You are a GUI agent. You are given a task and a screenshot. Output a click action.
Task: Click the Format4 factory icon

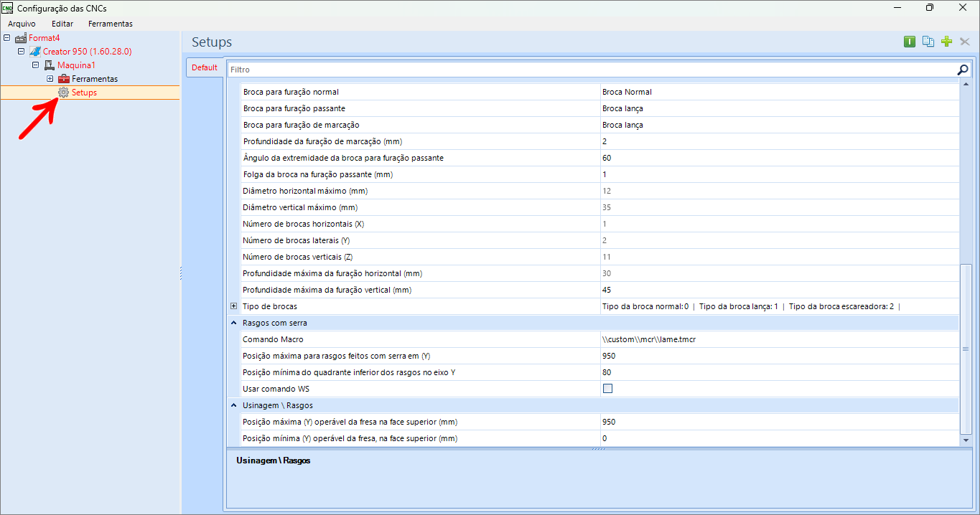pos(21,38)
